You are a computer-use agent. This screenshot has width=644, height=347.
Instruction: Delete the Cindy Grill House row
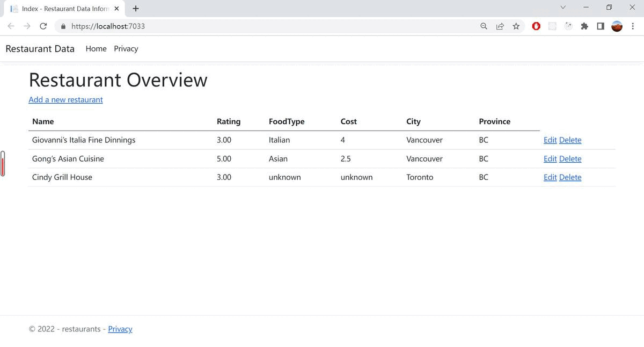click(x=570, y=177)
